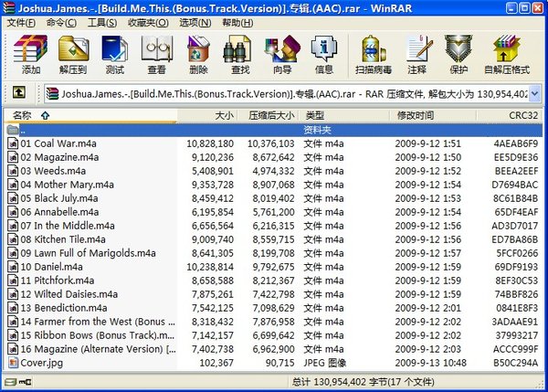This screenshot has height=392, width=548.
Task: Open the 帮助(H) menu
Action: [x=237, y=23]
